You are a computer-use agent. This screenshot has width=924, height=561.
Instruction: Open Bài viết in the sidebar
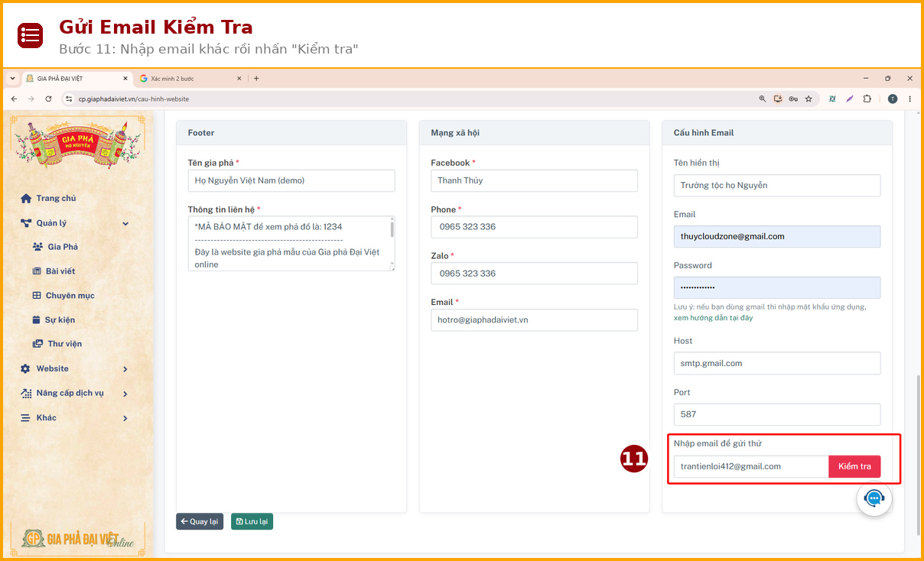[54, 271]
